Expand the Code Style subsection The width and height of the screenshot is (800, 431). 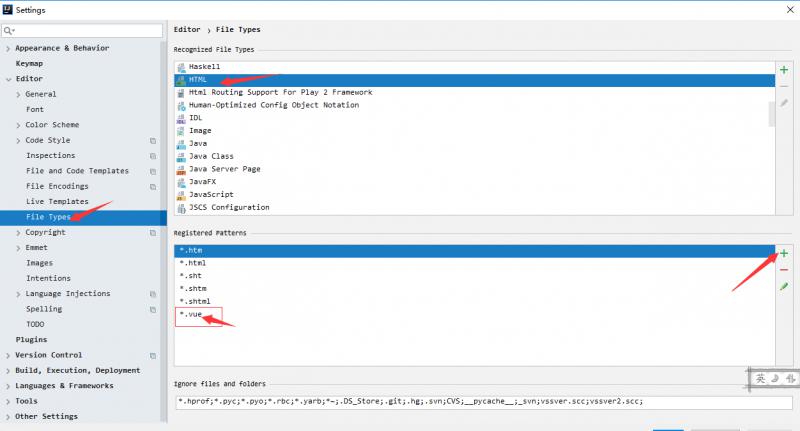point(18,141)
